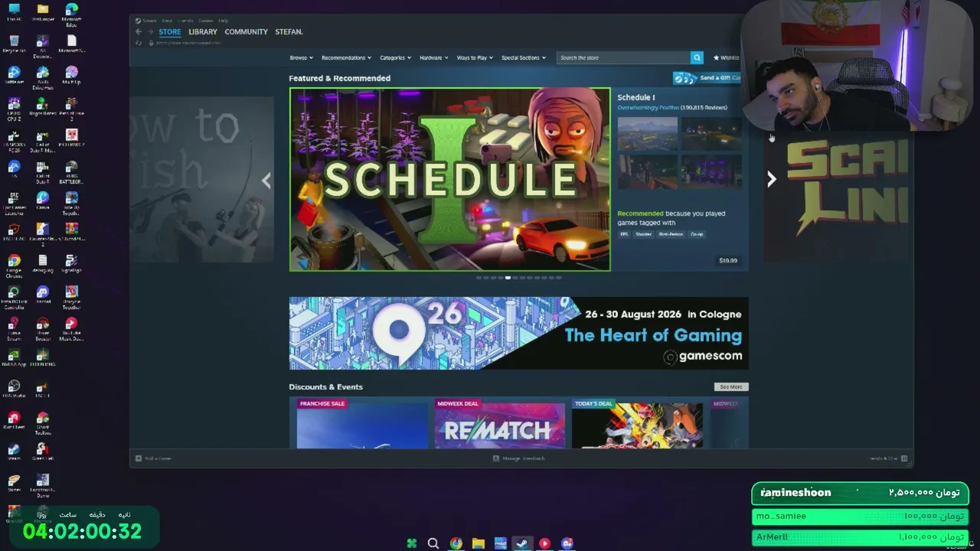
Task: Open the REMATCH Midweek Deal card
Action: [x=500, y=423]
